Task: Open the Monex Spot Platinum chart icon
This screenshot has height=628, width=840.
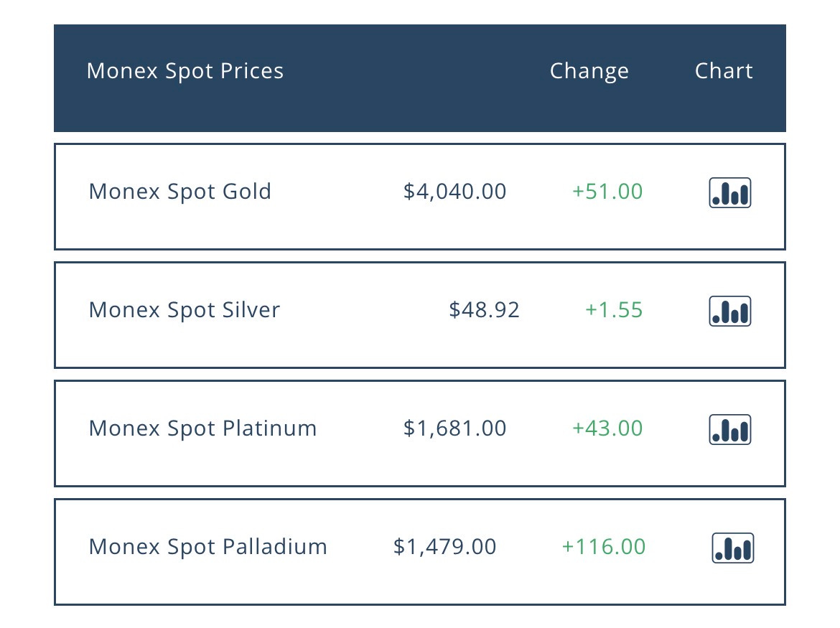Action: coord(729,429)
